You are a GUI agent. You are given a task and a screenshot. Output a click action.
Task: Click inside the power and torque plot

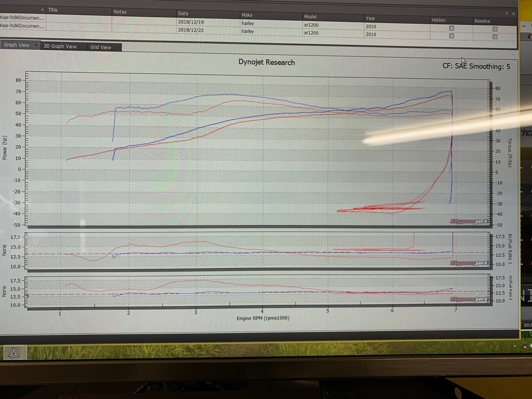click(259, 149)
